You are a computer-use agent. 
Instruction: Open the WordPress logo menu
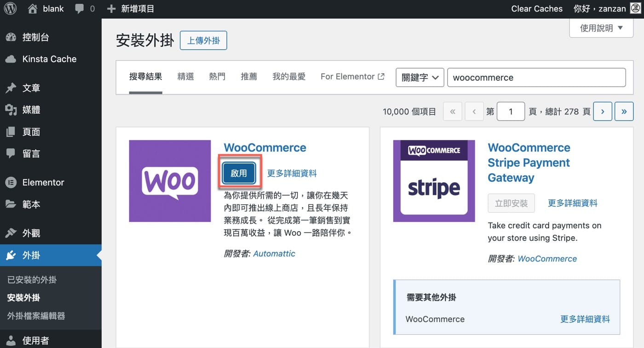tap(10, 9)
